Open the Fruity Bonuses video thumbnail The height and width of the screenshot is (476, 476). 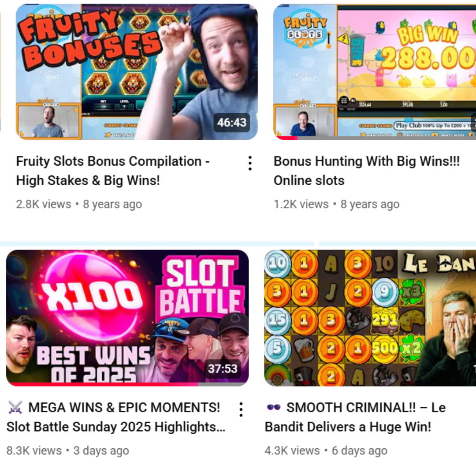tap(137, 72)
